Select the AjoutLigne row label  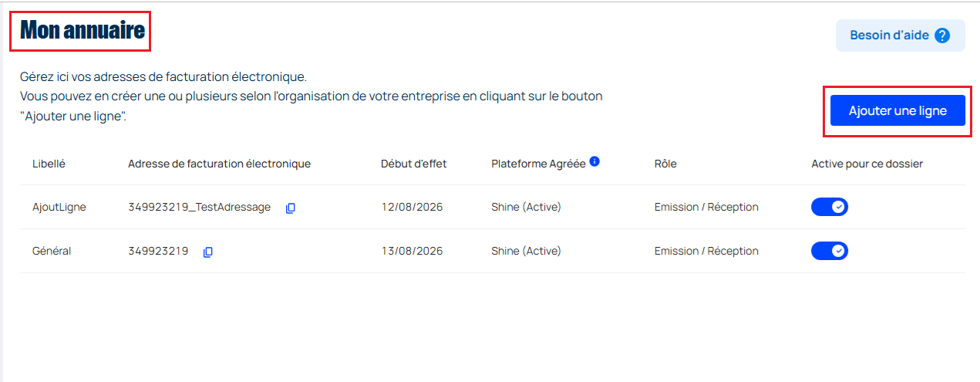(x=59, y=207)
